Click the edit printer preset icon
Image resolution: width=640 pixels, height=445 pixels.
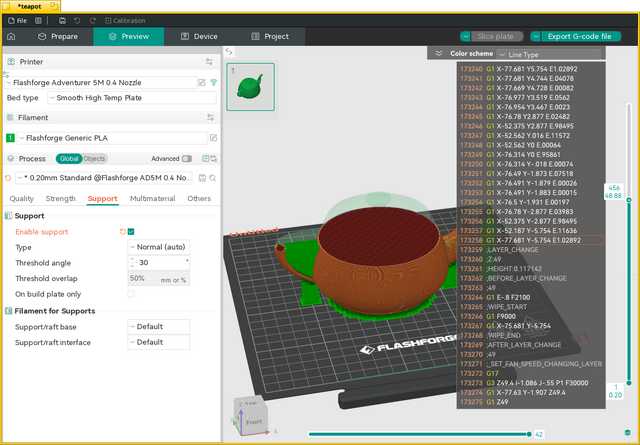tap(202, 82)
